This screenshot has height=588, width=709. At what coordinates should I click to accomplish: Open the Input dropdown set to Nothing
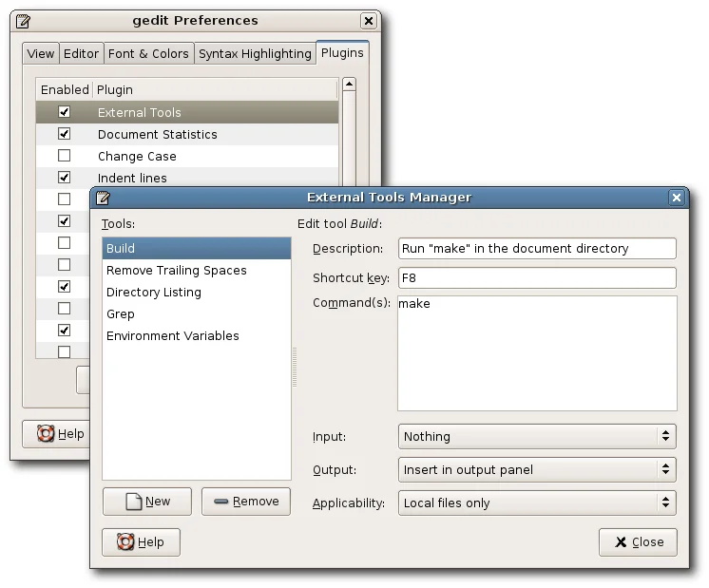[x=537, y=436]
